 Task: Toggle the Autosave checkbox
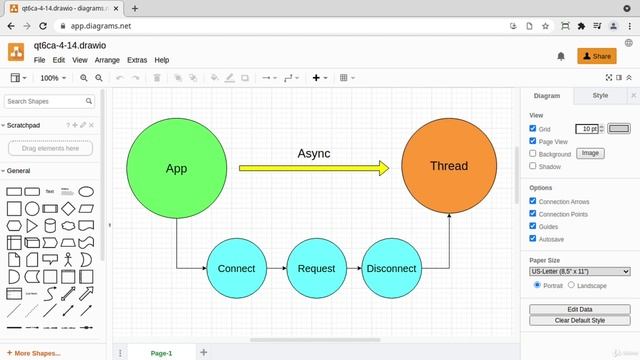[533, 238]
